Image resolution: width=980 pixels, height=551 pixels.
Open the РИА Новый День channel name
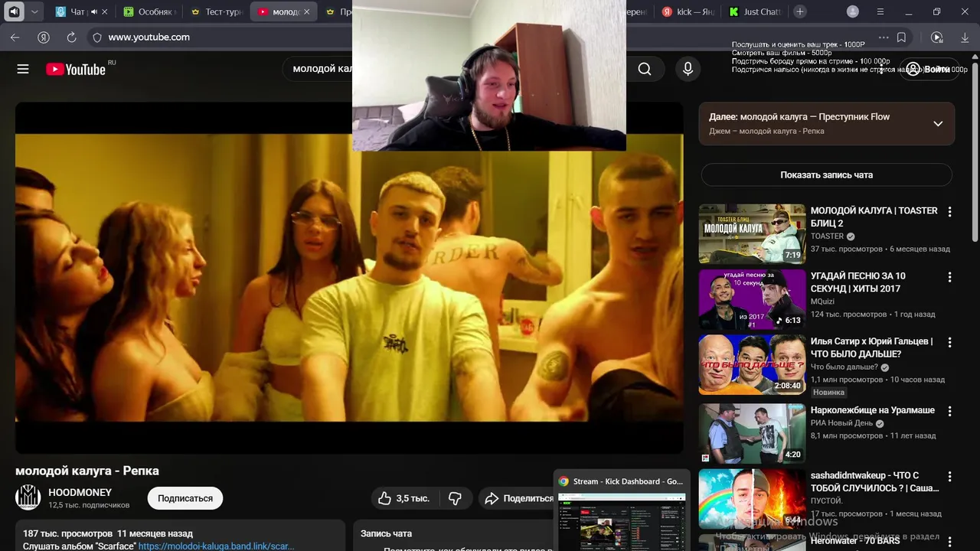tap(841, 423)
